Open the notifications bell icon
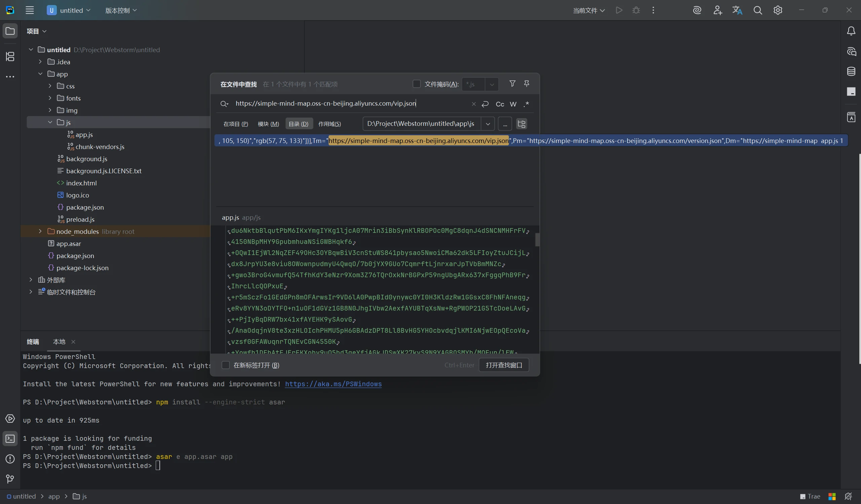 click(x=851, y=31)
